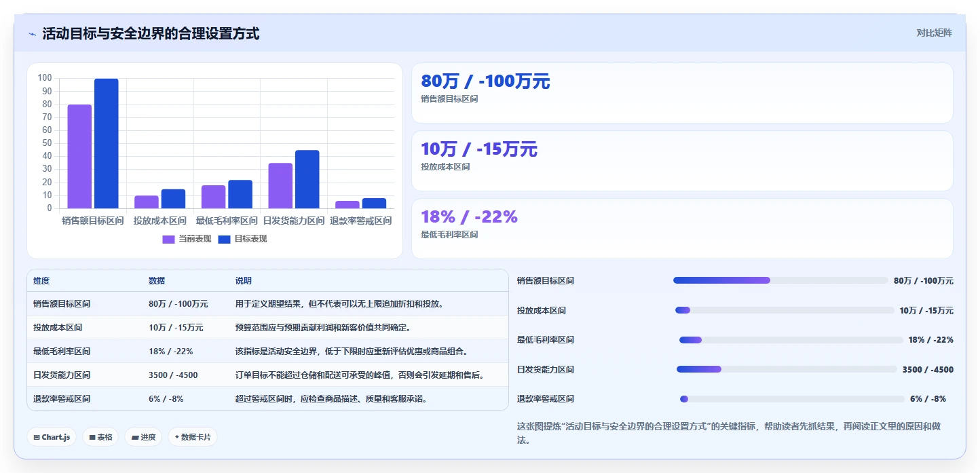
Task: Click the blue 销售额目标区间 chart bar
Action: tap(106, 143)
